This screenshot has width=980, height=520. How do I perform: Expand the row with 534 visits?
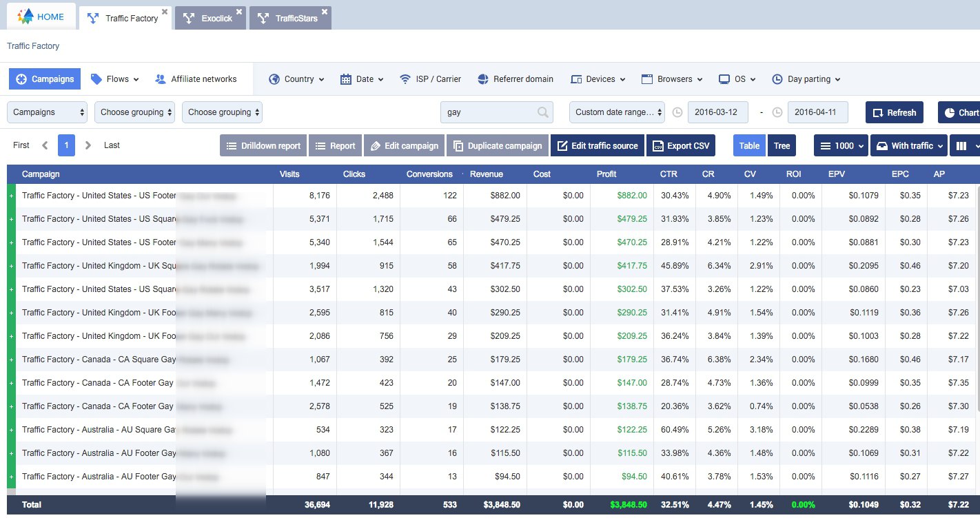pyautogui.click(x=11, y=430)
